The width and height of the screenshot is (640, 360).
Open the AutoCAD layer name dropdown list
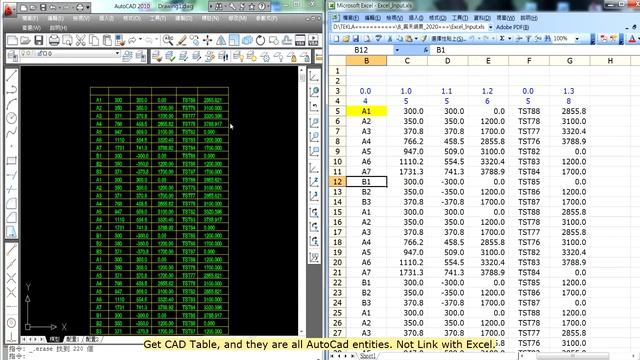click(117, 53)
